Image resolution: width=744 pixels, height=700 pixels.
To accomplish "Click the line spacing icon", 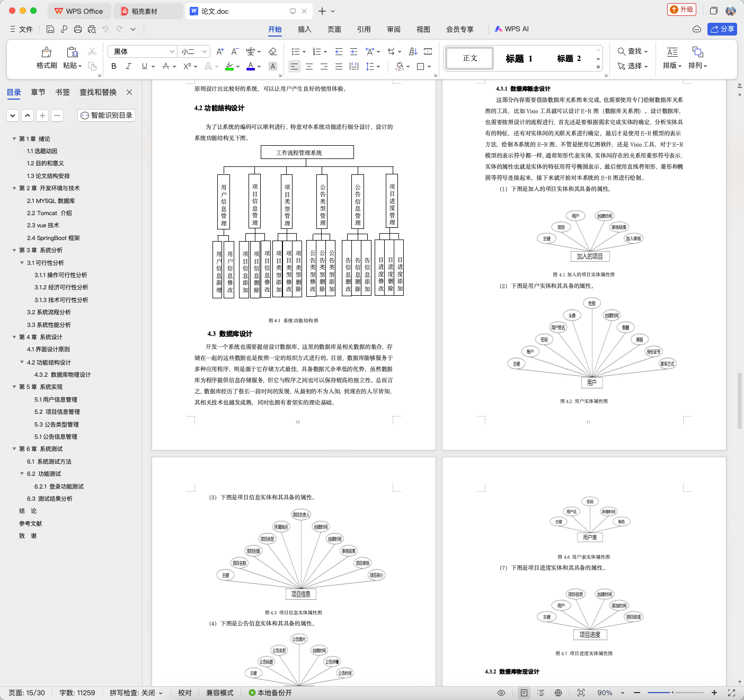I will click(x=370, y=66).
